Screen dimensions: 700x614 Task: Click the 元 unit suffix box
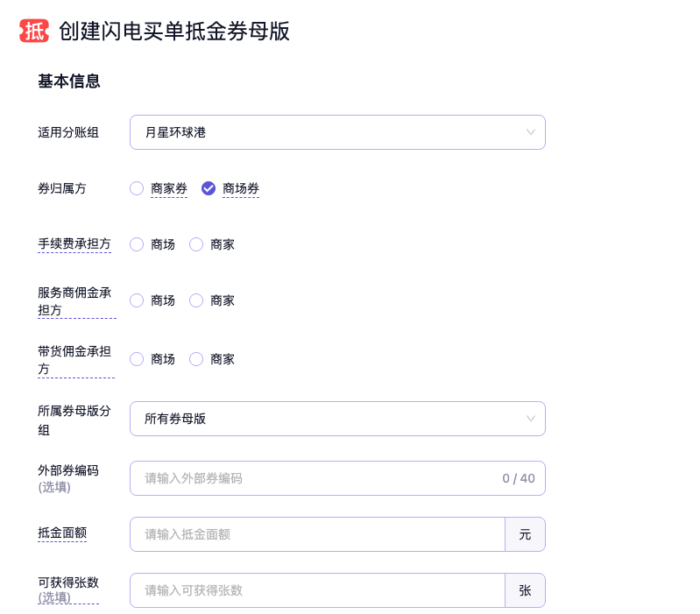(525, 534)
